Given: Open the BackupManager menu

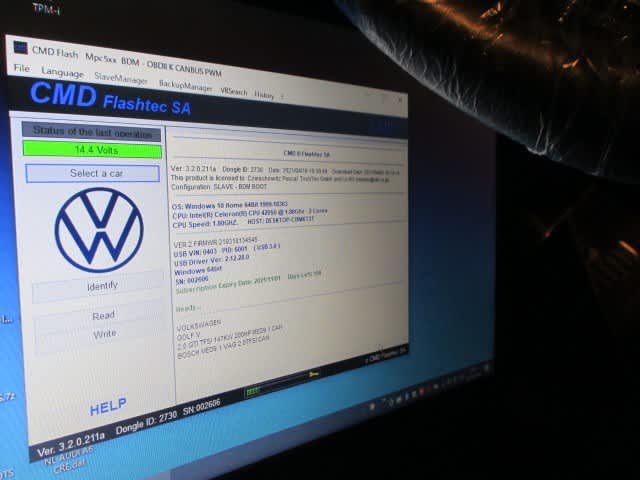Looking at the screenshot, I should pyautogui.click(x=186, y=86).
